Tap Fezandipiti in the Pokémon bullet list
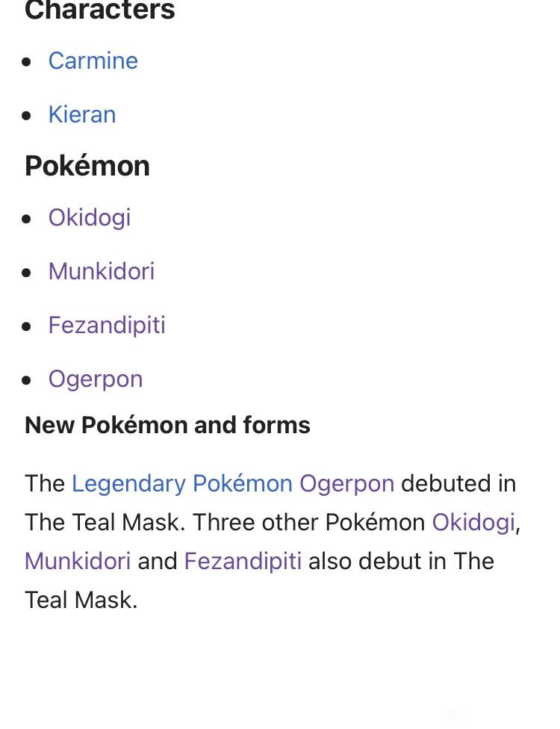Screen dimensions: 560x729 pyautogui.click(x=107, y=325)
